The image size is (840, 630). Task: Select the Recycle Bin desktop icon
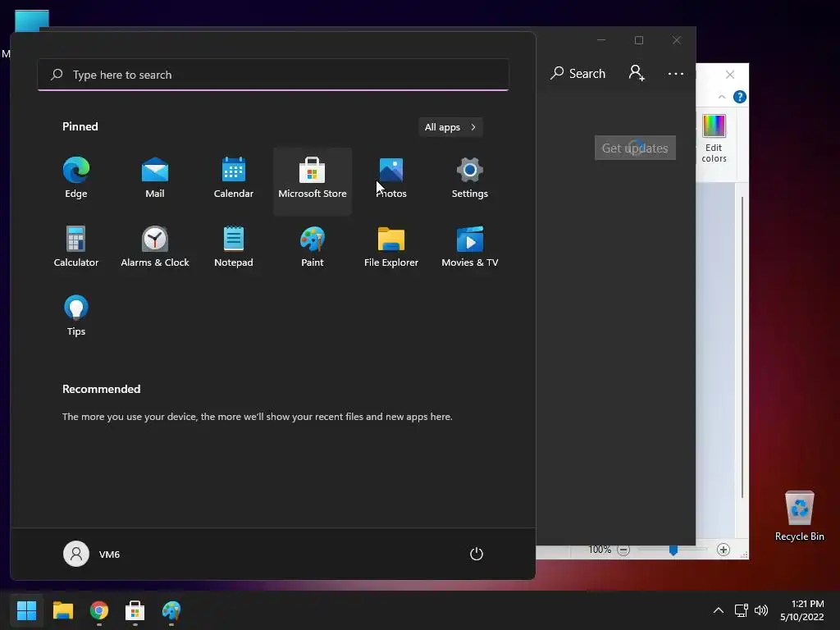pyautogui.click(x=799, y=517)
